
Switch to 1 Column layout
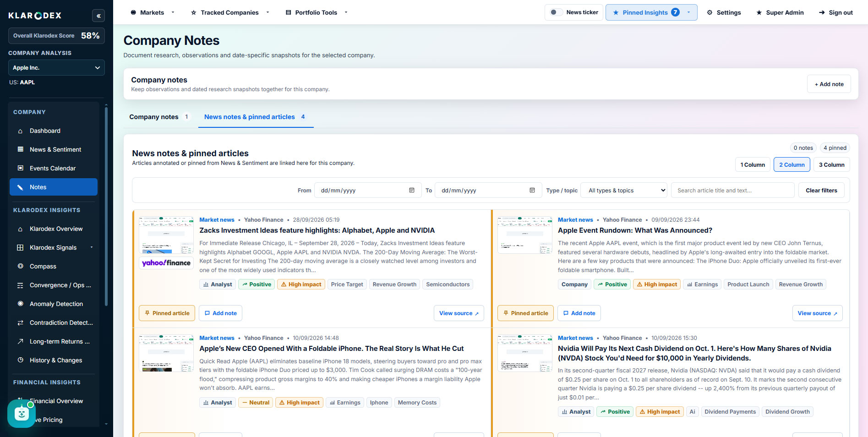pos(753,165)
